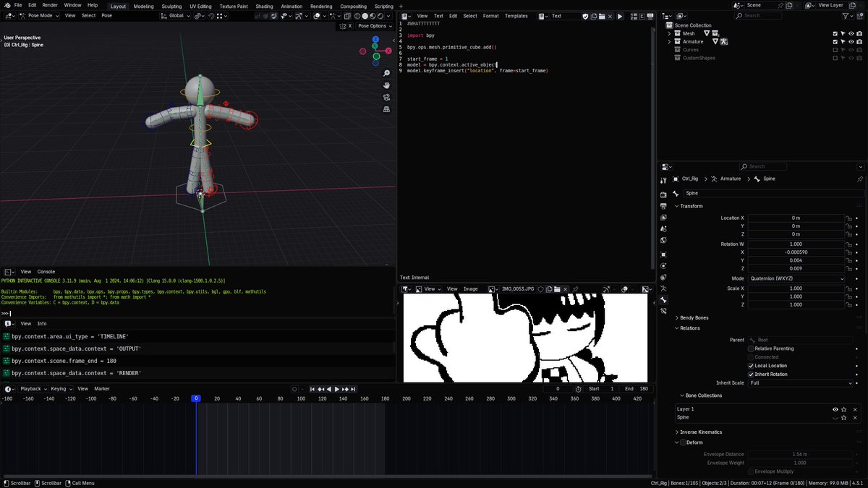This screenshot has height=488, width=868.
Task: Run the script with the play icon
Action: pyautogui.click(x=620, y=16)
